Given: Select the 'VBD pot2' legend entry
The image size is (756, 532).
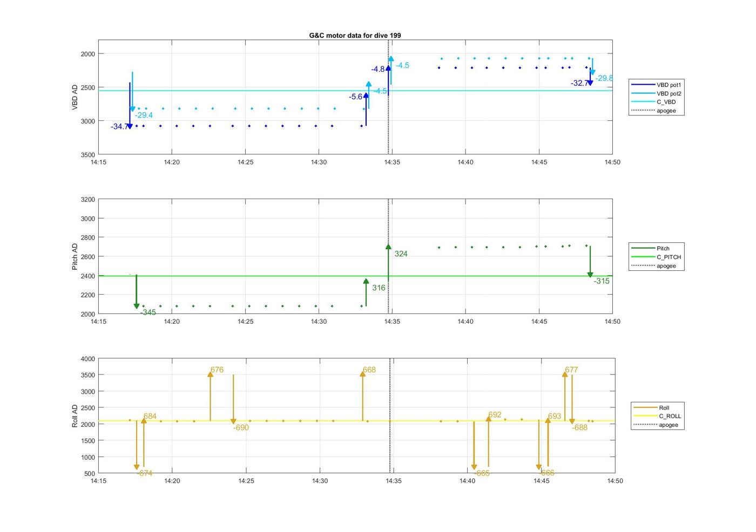Looking at the screenshot, I should 657,93.
